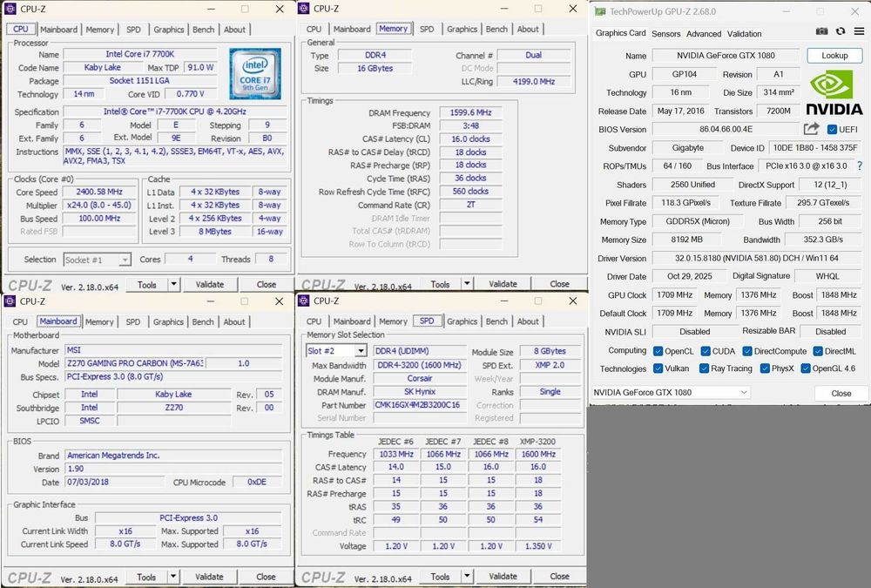Click the GPU-Z refresh icon

point(841,31)
